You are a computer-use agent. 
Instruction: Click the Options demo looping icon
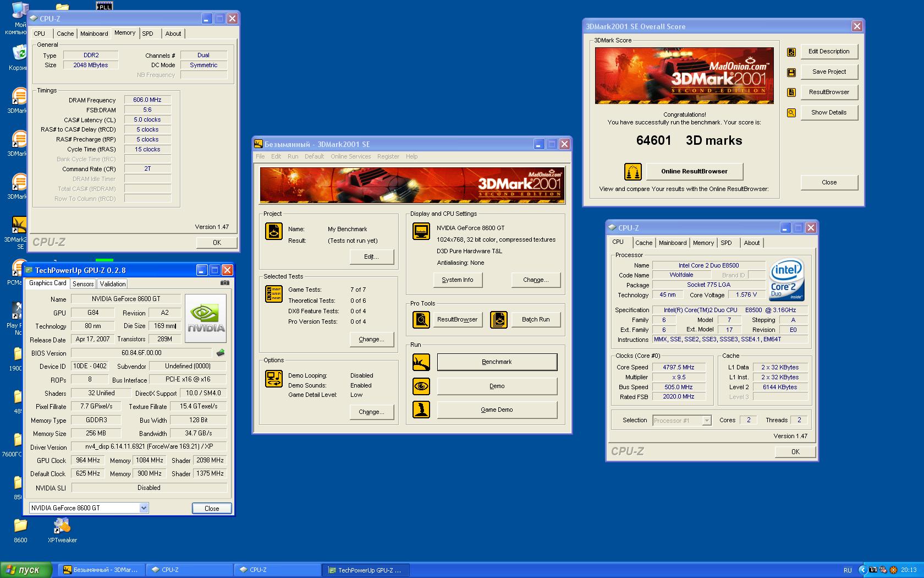274,379
